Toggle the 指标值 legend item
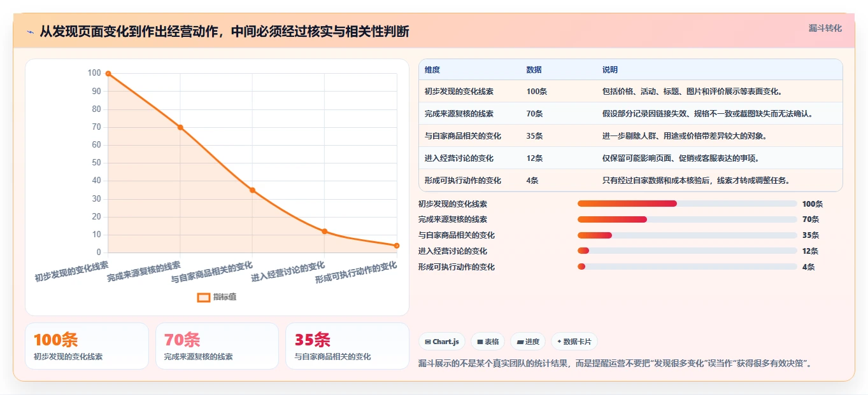The width and height of the screenshot is (868, 395). [217, 297]
